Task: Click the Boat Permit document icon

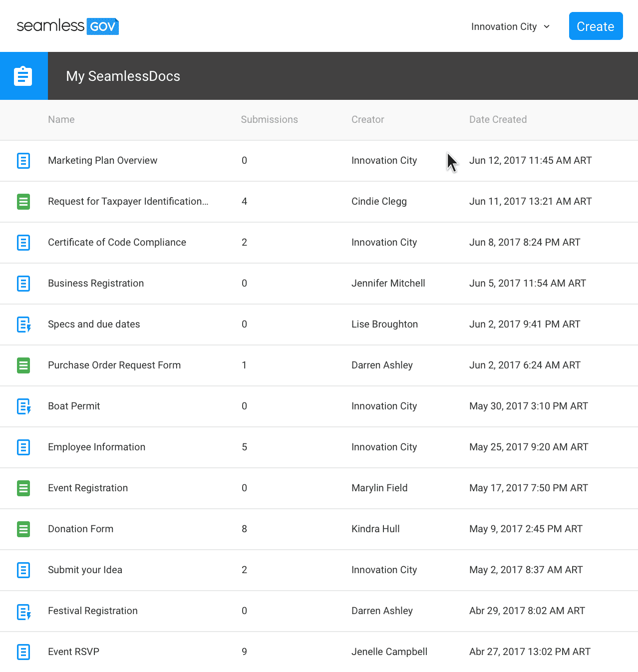Action: pos(24,406)
